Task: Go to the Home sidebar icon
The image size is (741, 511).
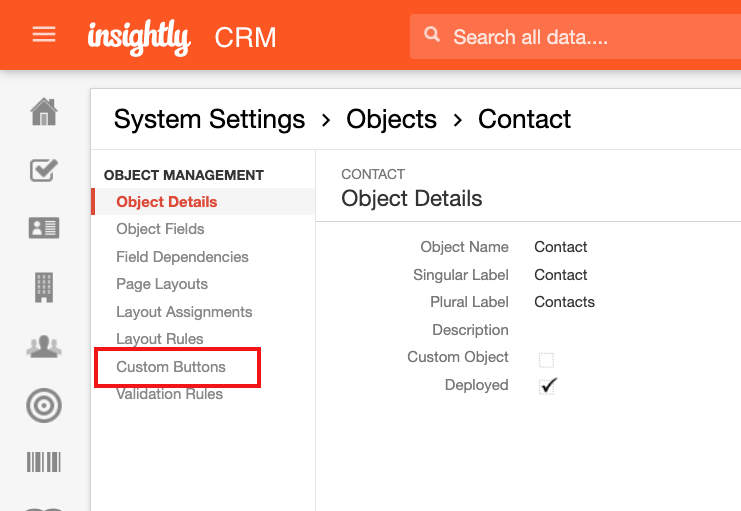Action: click(x=44, y=112)
